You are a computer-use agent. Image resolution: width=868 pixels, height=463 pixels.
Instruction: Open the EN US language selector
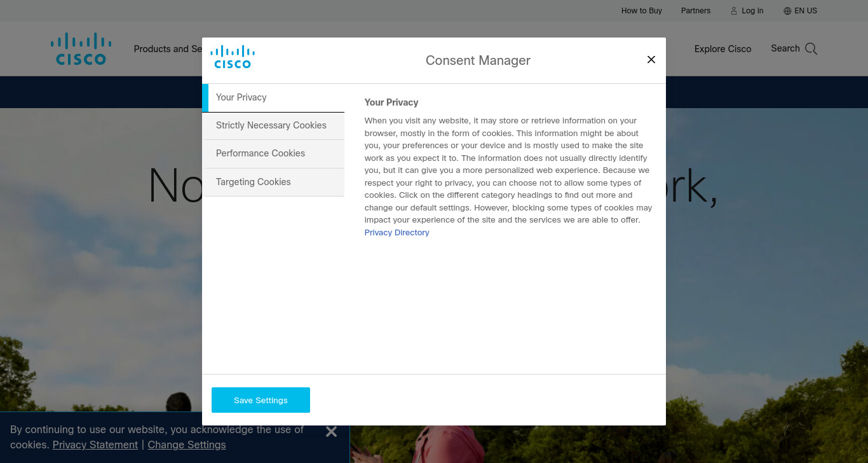(x=801, y=11)
